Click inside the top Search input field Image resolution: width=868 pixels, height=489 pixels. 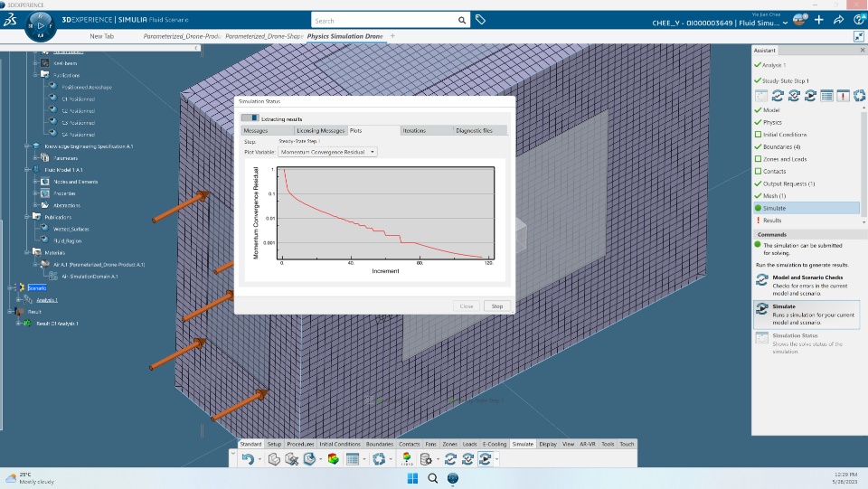[x=384, y=21]
